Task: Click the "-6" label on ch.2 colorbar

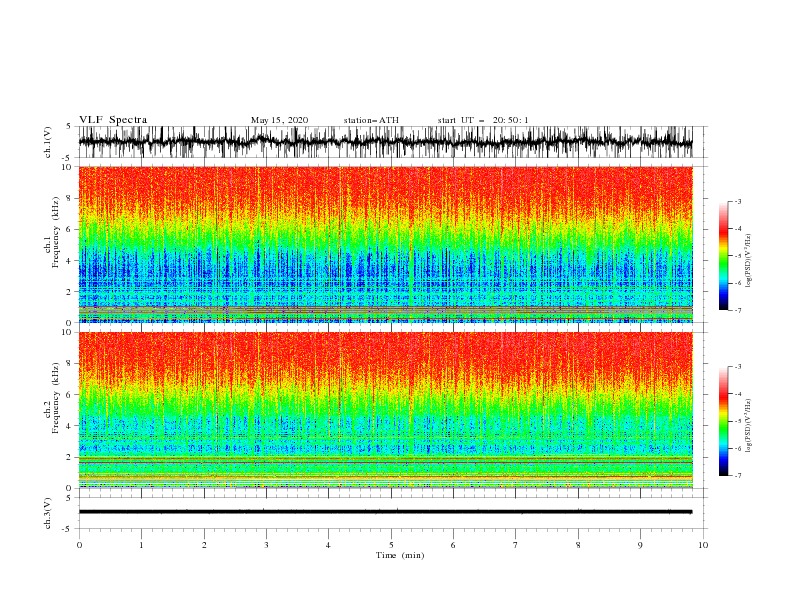Action: (x=738, y=448)
